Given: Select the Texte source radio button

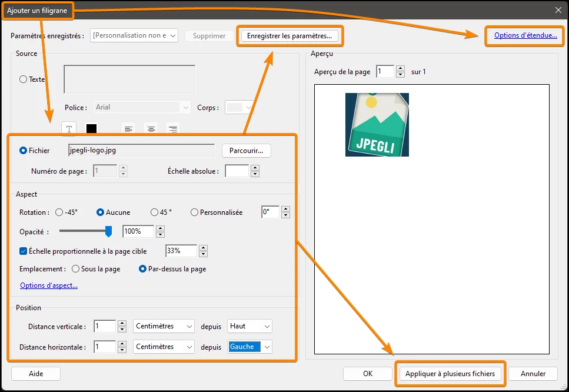Looking at the screenshot, I should tap(23, 79).
